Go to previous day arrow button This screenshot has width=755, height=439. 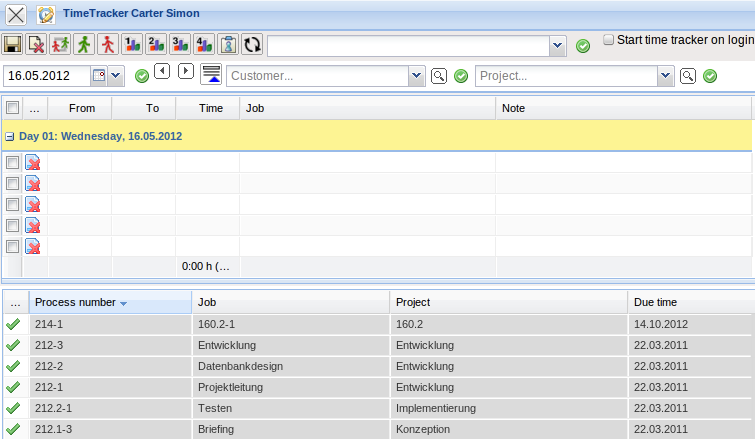(161, 71)
